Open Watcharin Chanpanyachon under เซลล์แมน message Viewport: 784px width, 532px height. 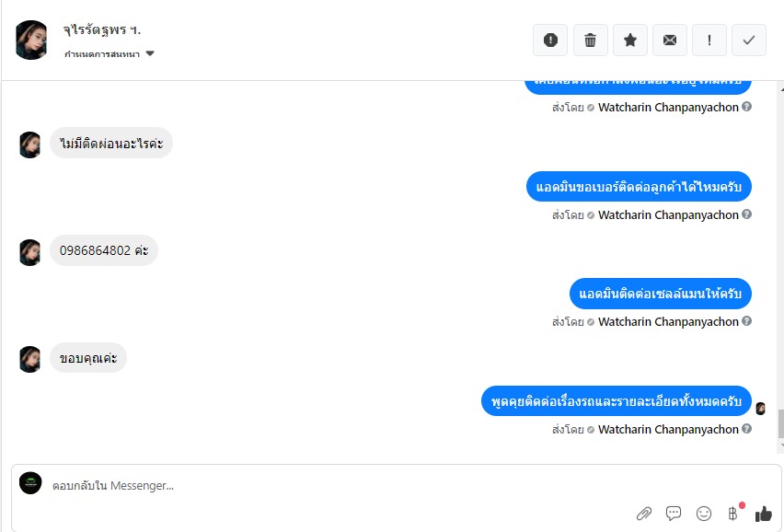point(668,322)
